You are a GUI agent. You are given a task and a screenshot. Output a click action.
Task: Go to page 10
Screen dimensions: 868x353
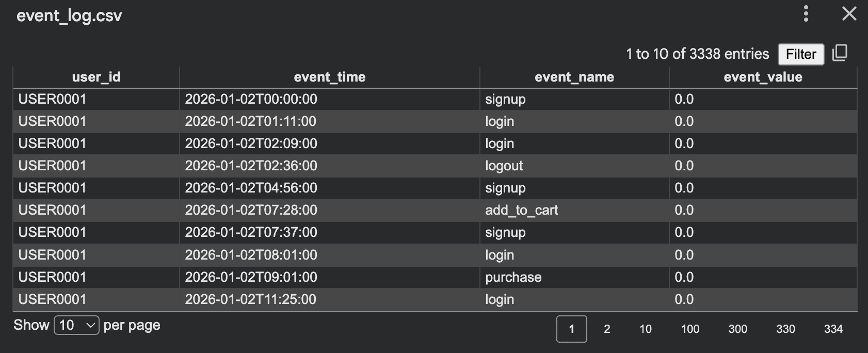(645, 329)
